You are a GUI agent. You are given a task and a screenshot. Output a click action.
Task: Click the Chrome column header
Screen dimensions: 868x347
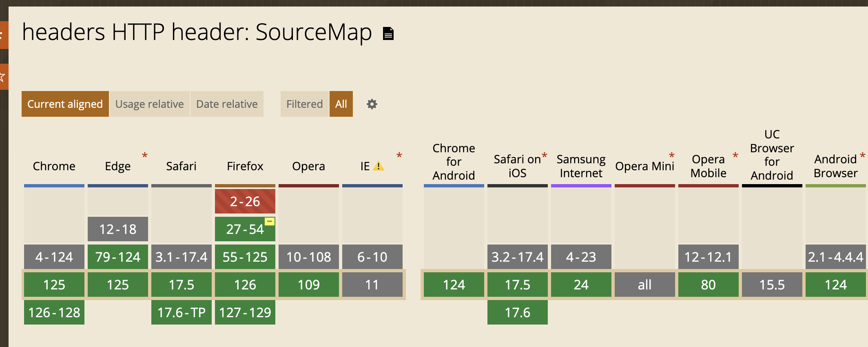[x=54, y=166]
